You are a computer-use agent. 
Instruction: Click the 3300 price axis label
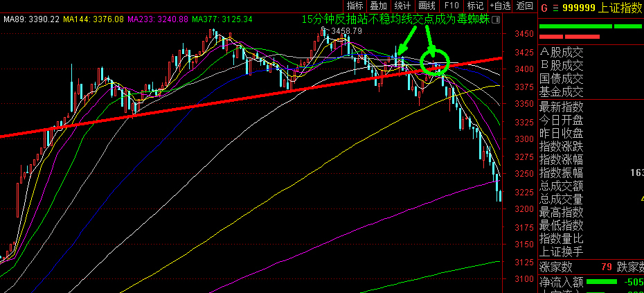pos(524,139)
